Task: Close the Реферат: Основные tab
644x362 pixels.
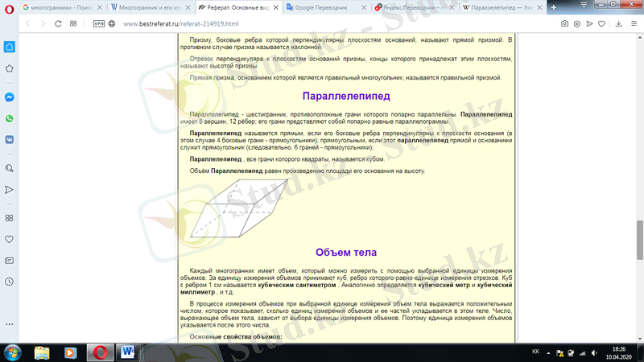Action: click(x=276, y=7)
